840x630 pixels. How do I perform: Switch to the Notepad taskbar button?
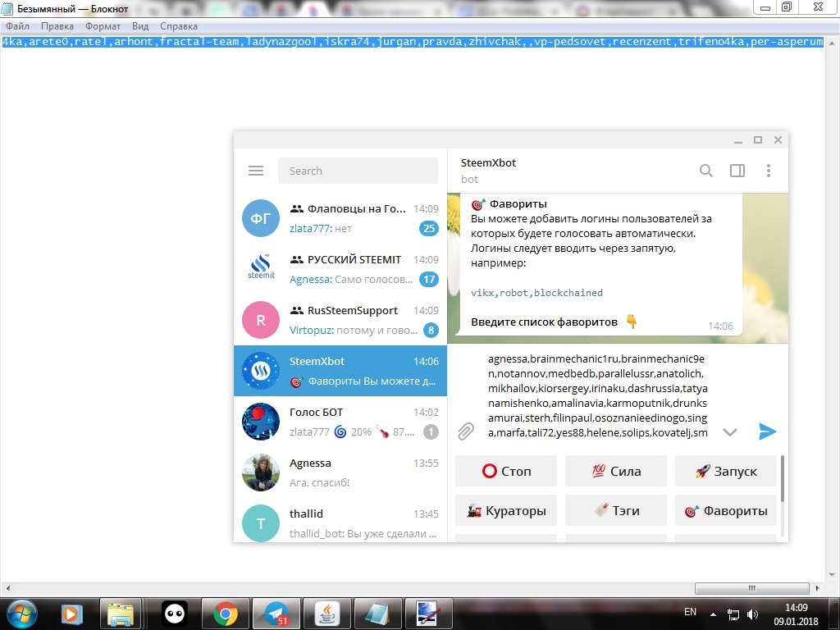coord(377,614)
